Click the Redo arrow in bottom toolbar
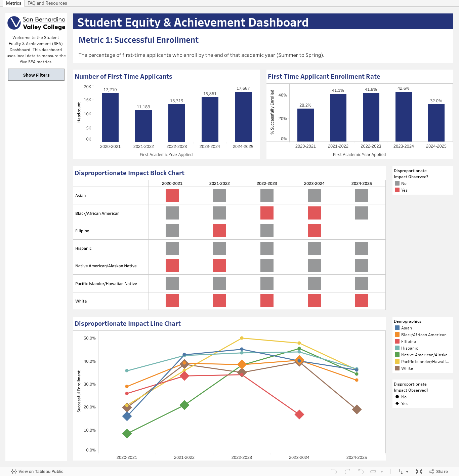The width and height of the screenshot is (459, 476). click(347, 472)
